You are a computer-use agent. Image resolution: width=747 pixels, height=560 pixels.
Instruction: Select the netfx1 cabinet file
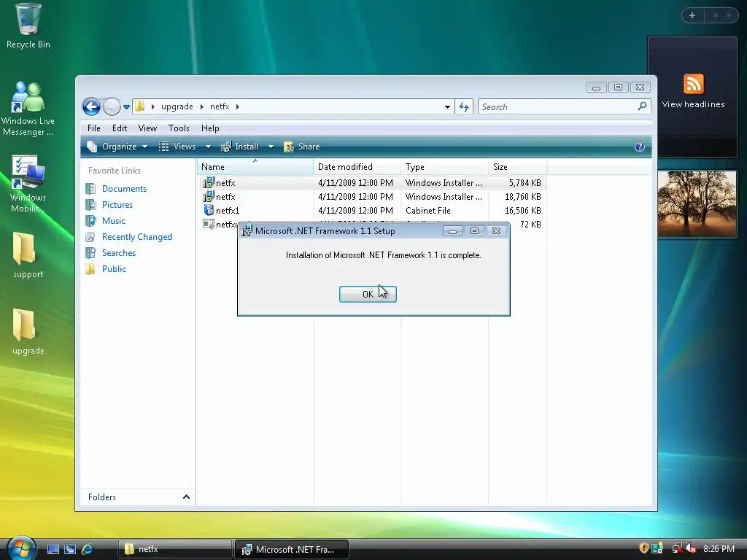(372, 211)
